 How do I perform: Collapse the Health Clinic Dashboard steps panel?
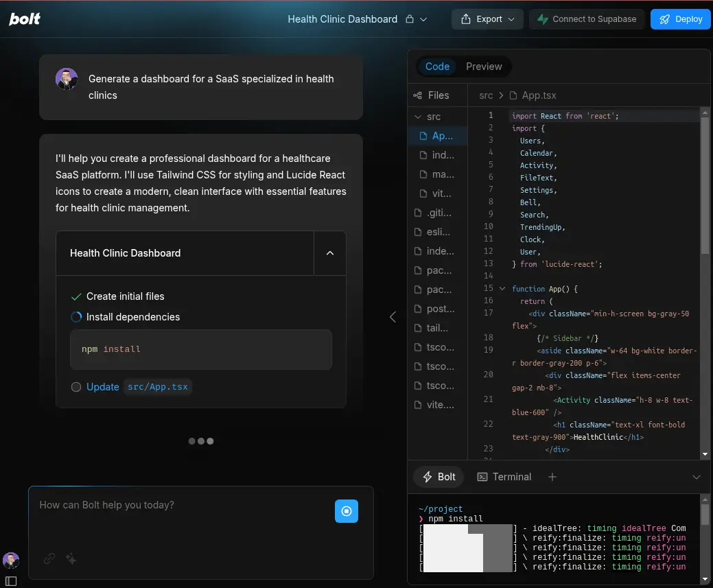(330, 253)
